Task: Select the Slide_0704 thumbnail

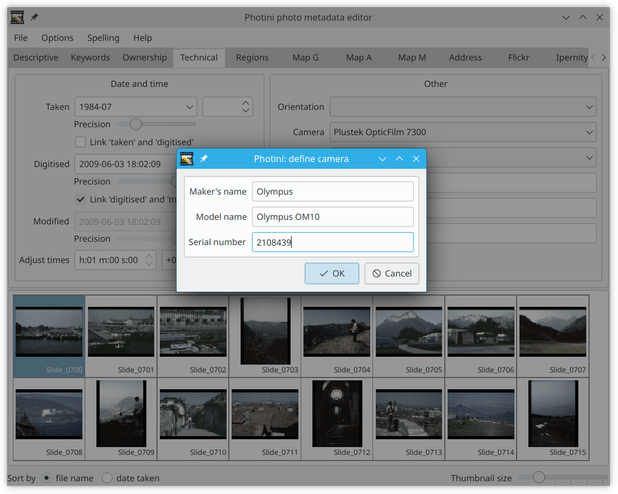Action: [337, 336]
